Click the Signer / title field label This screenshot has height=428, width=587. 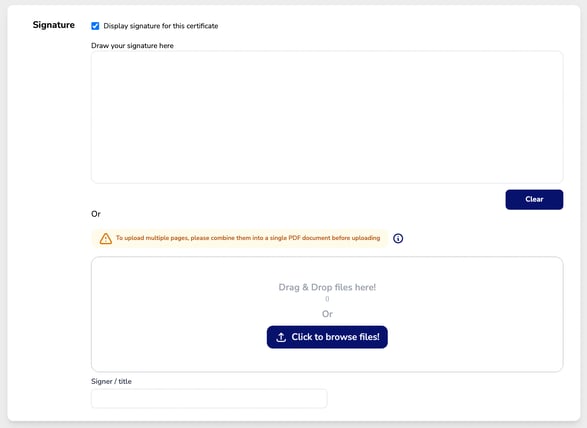(111, 381)
